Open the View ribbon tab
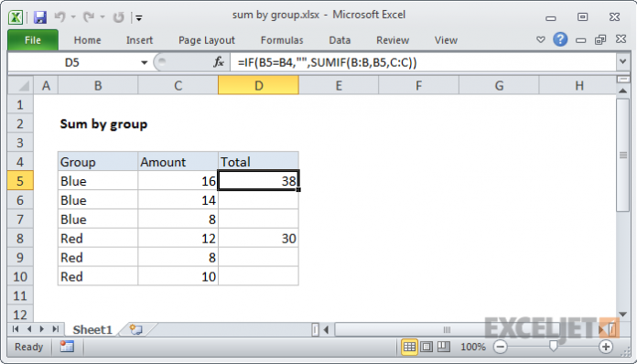Viewport: 637px width, 364px height. 446,40
